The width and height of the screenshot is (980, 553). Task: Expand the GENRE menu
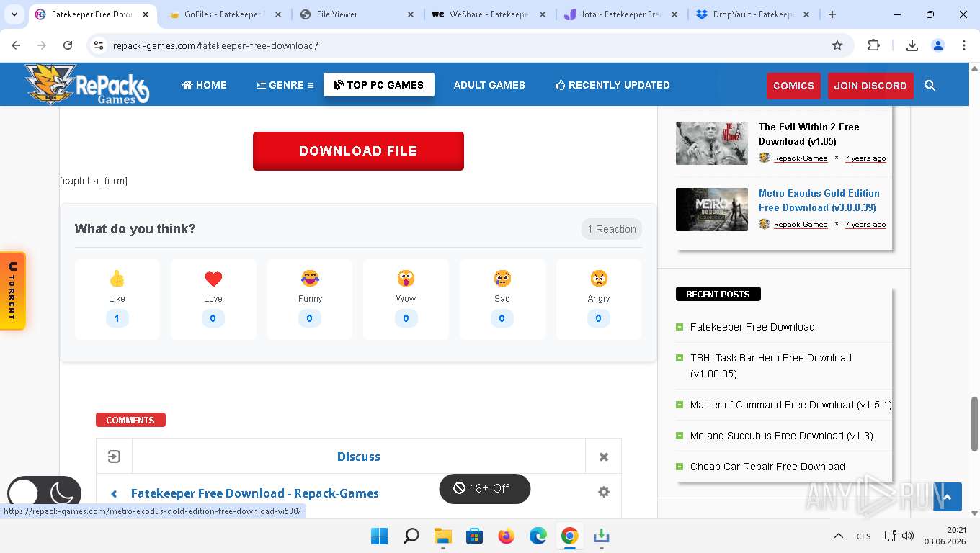click(x=285, y=85)
